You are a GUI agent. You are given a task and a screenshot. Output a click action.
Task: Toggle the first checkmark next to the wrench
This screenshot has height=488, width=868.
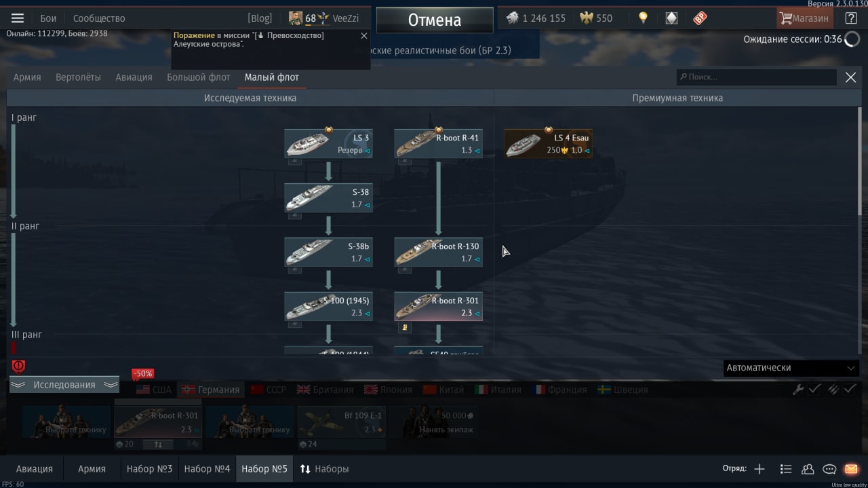815,389
